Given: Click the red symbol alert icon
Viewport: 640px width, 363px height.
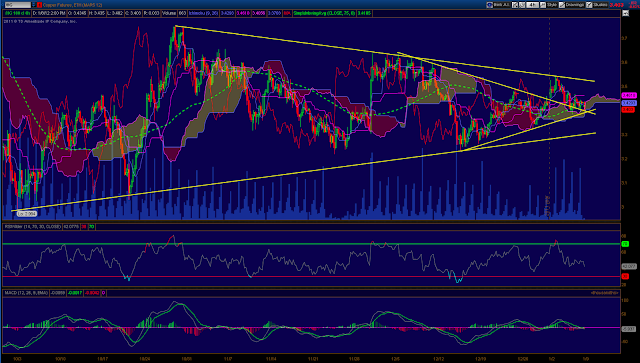Looking at the screenshot, I should [x=39, y=5].
